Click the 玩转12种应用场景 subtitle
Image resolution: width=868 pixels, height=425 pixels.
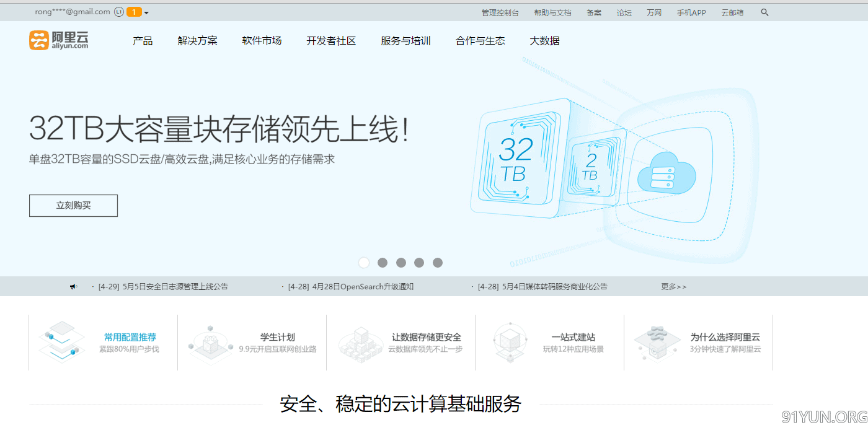[573, 349]
